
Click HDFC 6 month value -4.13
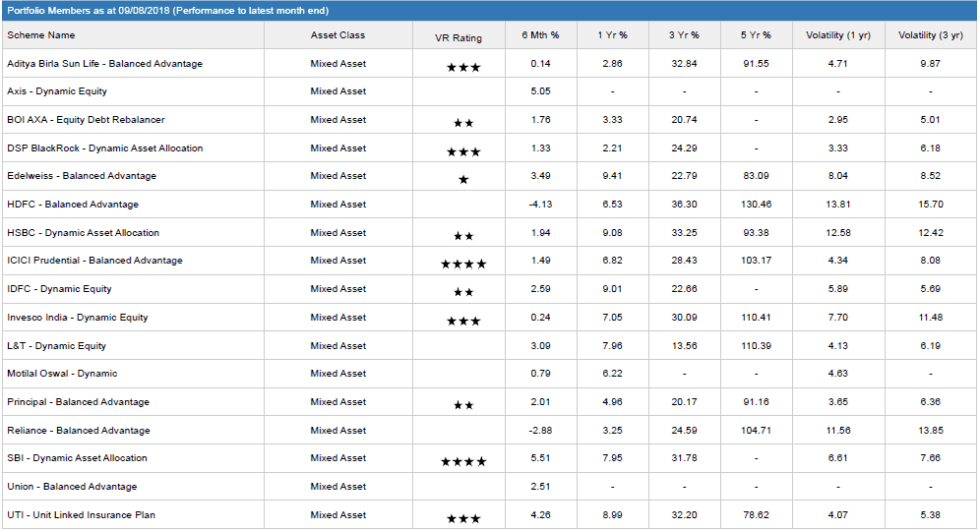point(540,205)
